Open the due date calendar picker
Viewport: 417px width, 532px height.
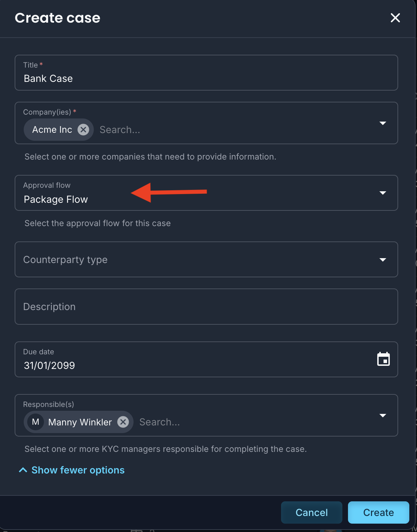point(384,359)
